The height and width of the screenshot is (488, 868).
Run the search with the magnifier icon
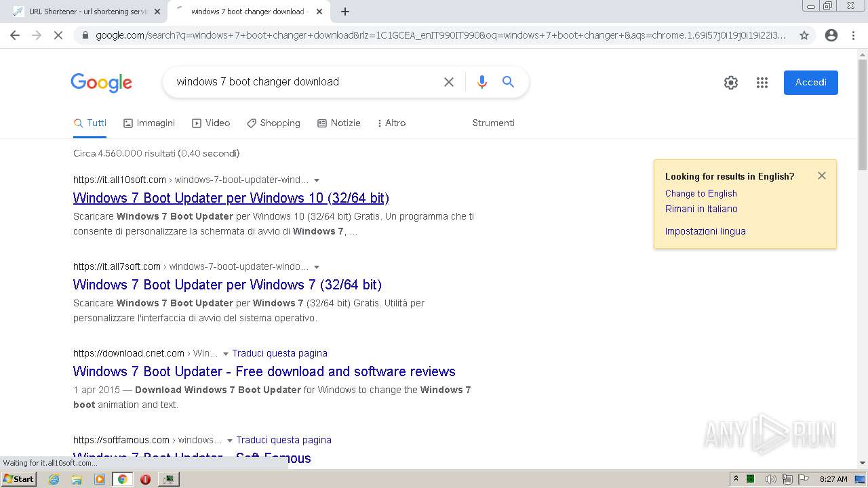click(508, 82)
